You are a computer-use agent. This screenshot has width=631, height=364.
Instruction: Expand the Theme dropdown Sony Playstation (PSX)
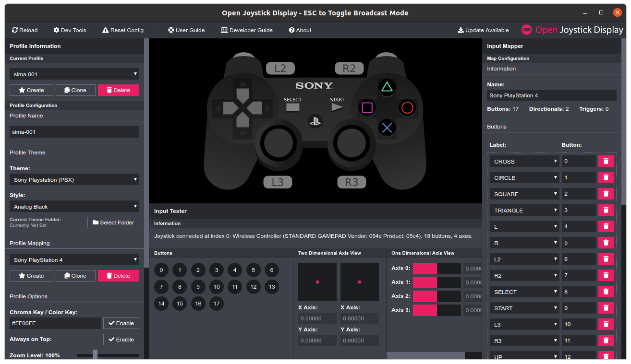click(74, 180)
